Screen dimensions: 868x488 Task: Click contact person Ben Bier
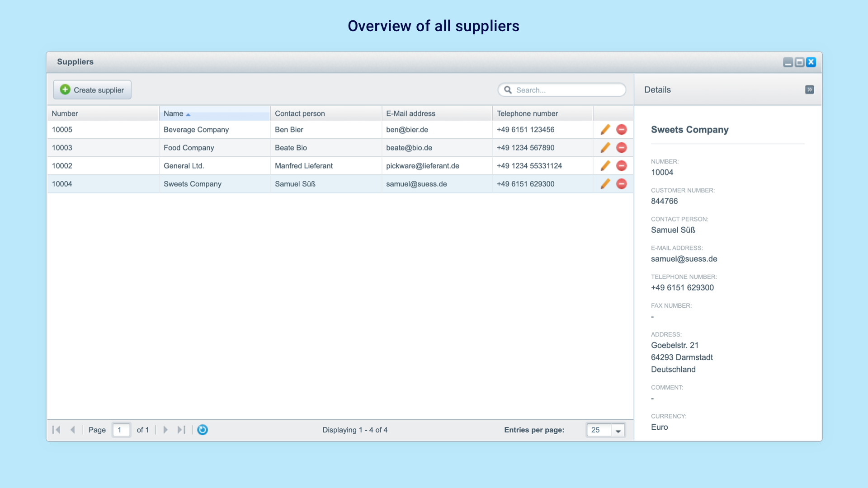click(325, 130)
